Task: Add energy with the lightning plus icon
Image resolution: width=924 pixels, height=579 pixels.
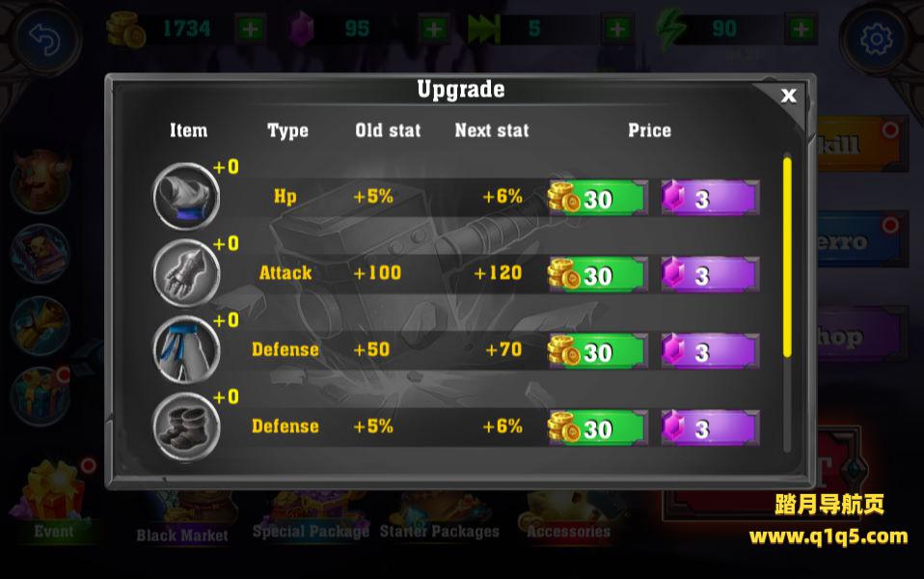Action: 801,28
